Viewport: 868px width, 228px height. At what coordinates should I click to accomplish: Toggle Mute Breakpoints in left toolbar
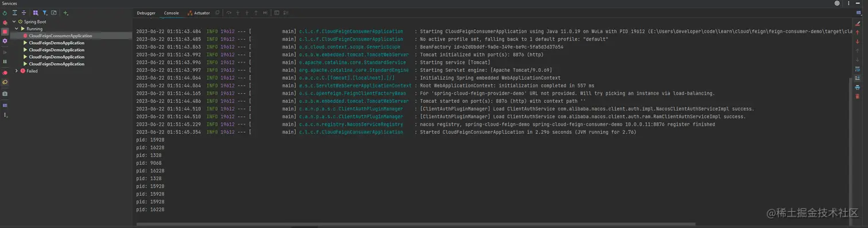tap(5, 82)
